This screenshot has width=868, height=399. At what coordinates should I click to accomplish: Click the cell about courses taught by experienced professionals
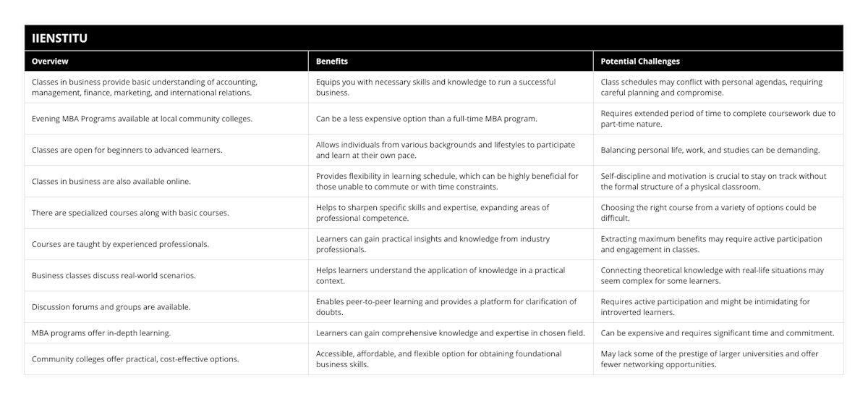tap(166, 244)
